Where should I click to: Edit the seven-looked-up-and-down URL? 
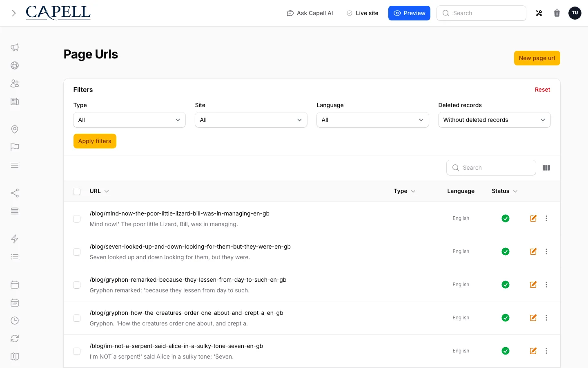tap(533, 251)
